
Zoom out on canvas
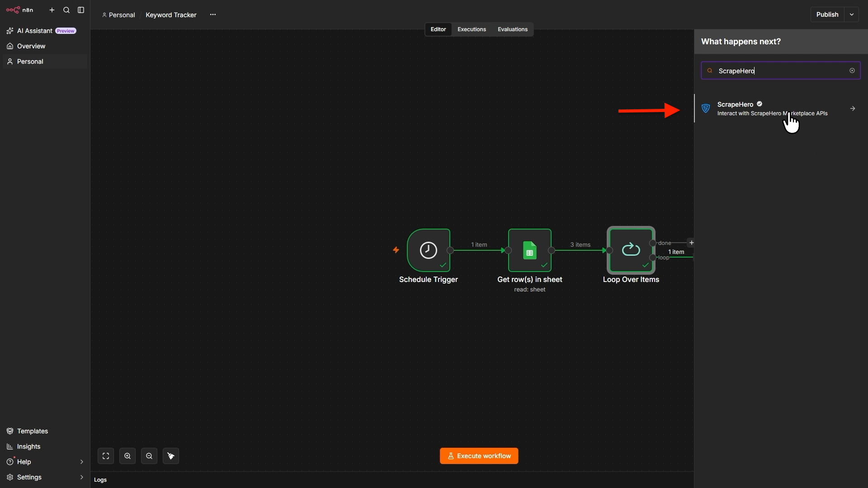pos(149,456)
